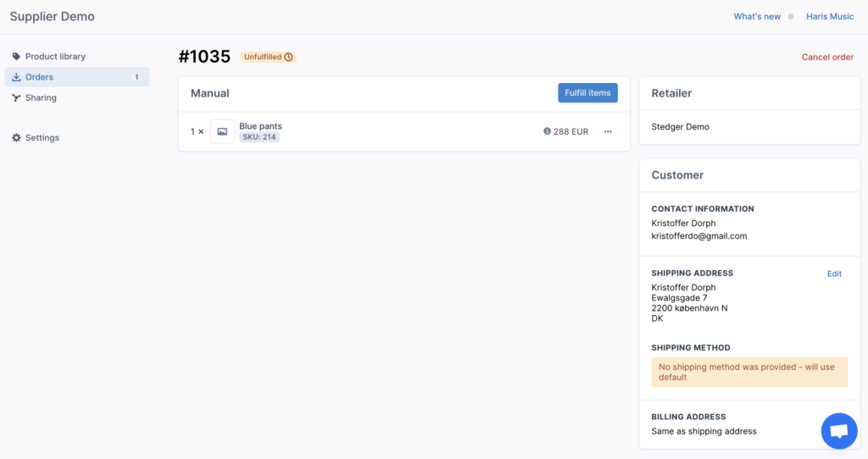The image size is (868, 459).
Task: Click the Product library tag icon
Action: coord(16,57)
